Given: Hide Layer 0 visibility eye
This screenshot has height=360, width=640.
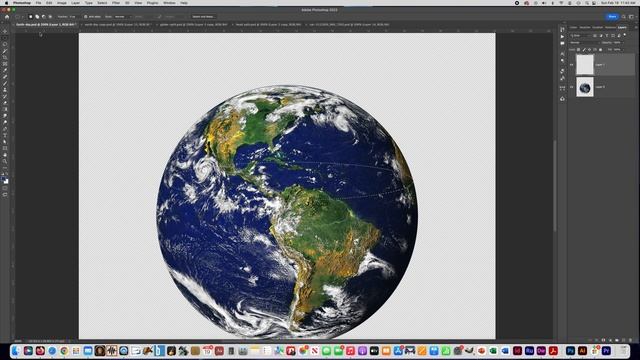Looking at the screenshot, I should coord(571,87).
